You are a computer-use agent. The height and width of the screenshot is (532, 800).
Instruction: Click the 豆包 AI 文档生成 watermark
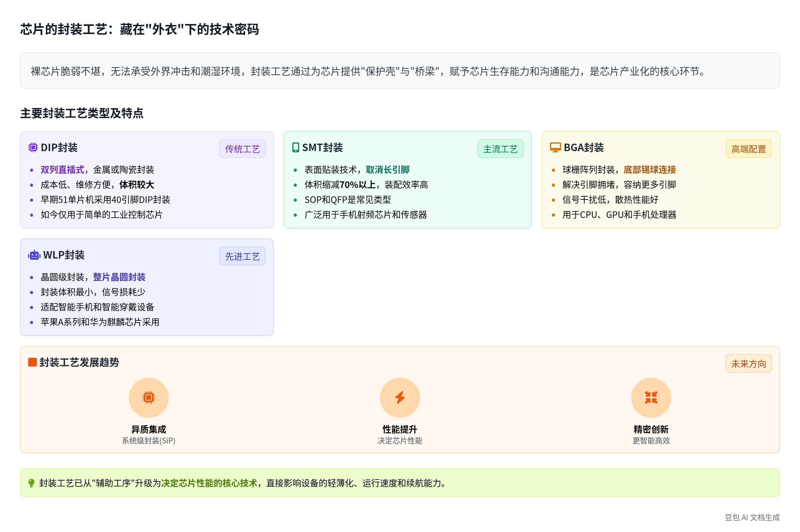coord(752,517)
